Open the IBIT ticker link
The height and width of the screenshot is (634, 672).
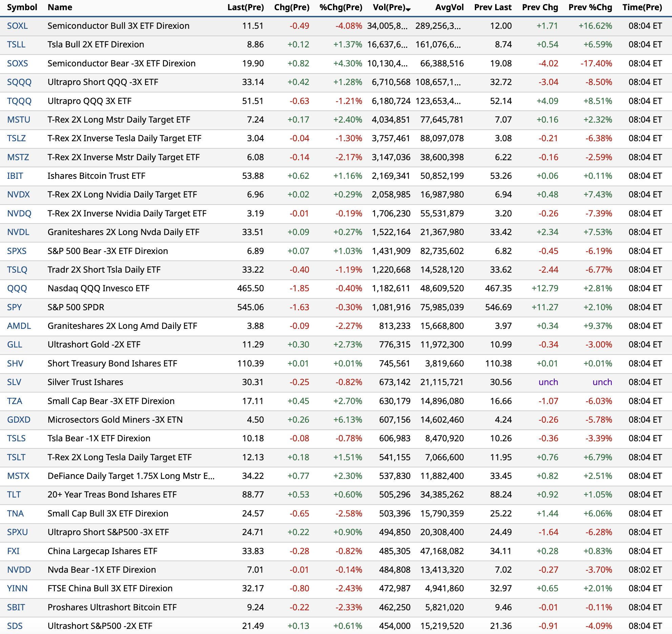[15, 176]
